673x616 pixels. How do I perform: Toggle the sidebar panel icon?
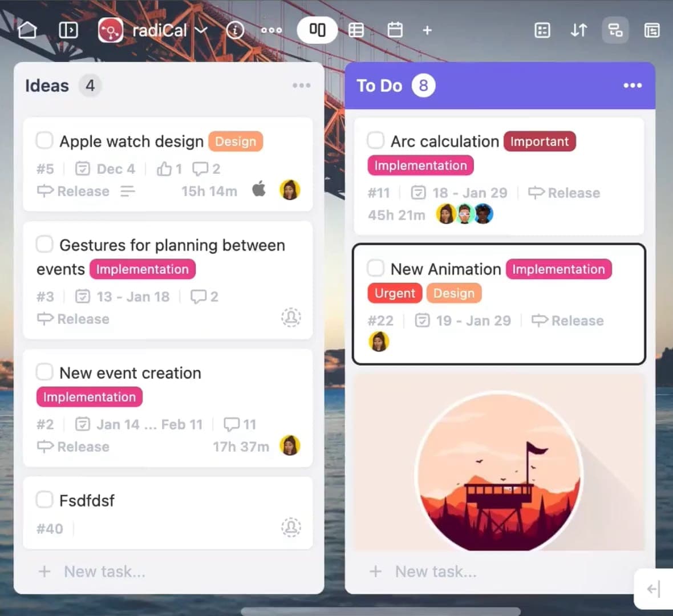68,30
